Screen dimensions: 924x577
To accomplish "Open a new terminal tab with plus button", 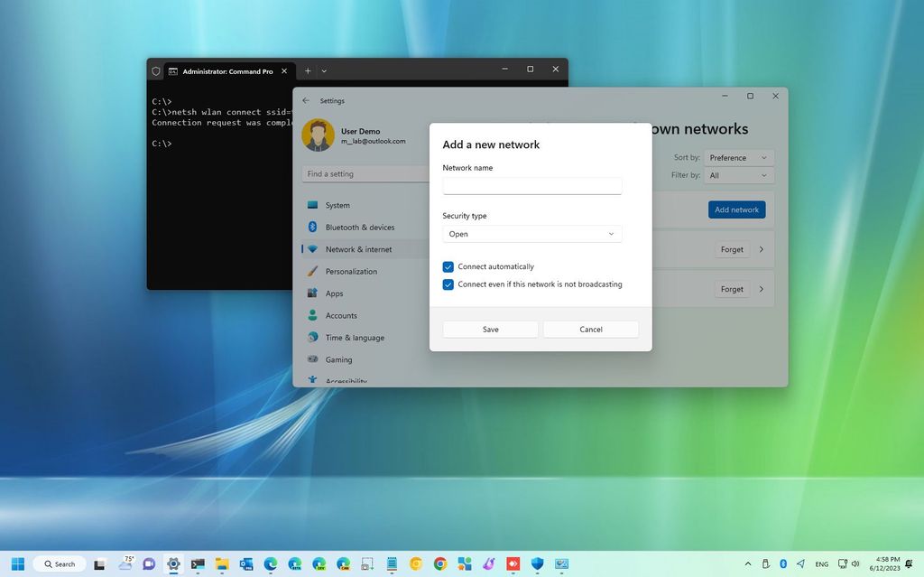I will [307, 70].
